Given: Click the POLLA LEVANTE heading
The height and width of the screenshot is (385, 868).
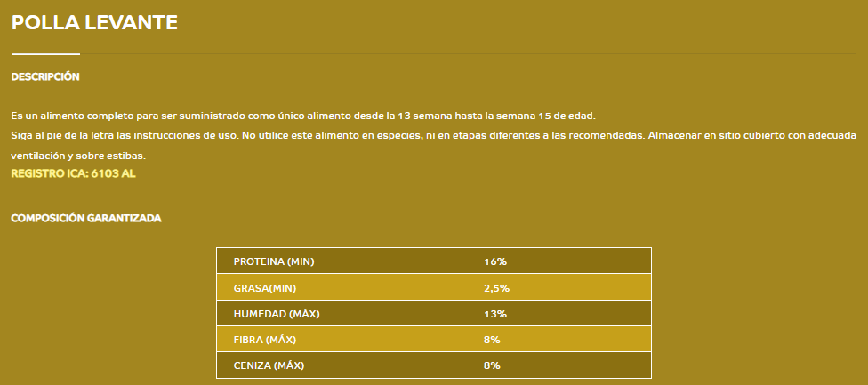Looking at the screenshot, I should pyautogui.click(x=94, y=23).
